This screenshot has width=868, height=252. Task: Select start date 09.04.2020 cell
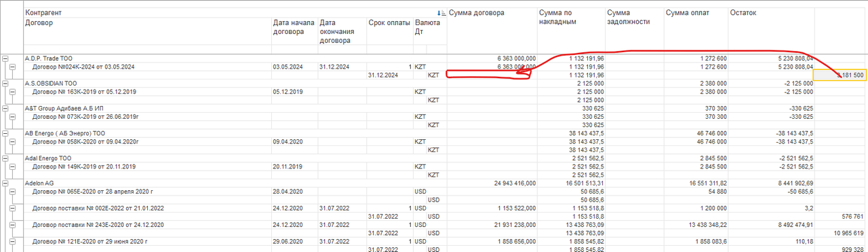[x=288, y=141]
